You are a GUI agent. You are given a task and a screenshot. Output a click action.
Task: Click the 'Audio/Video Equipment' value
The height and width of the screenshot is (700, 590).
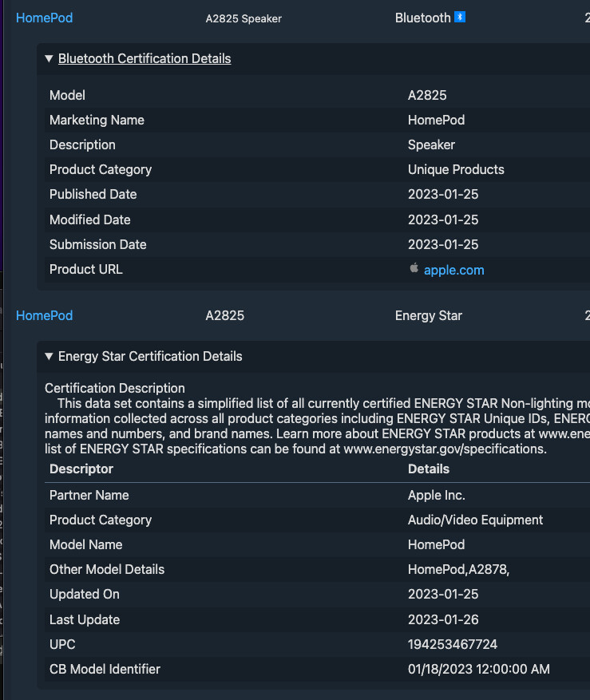(x=475, y=520)
